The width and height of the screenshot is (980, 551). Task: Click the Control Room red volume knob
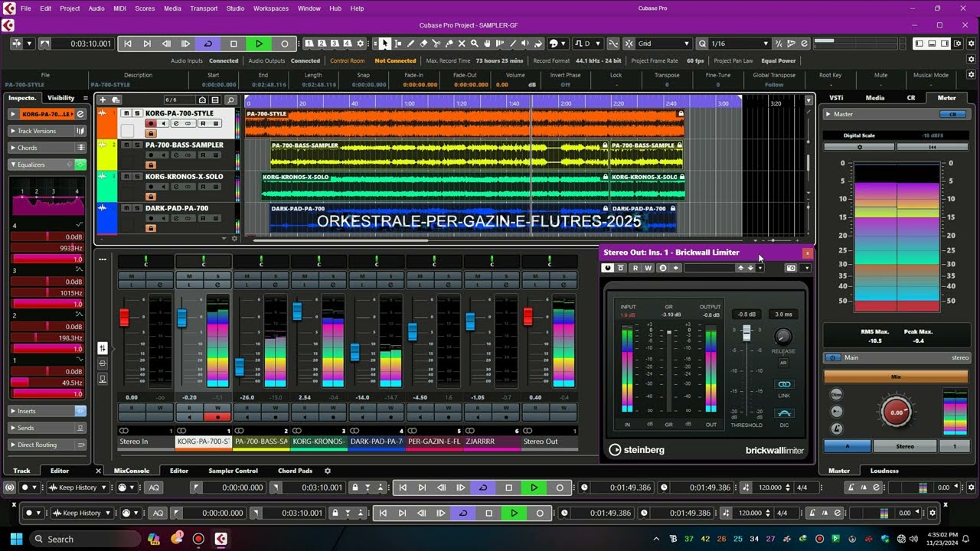(x=897, y=412)
